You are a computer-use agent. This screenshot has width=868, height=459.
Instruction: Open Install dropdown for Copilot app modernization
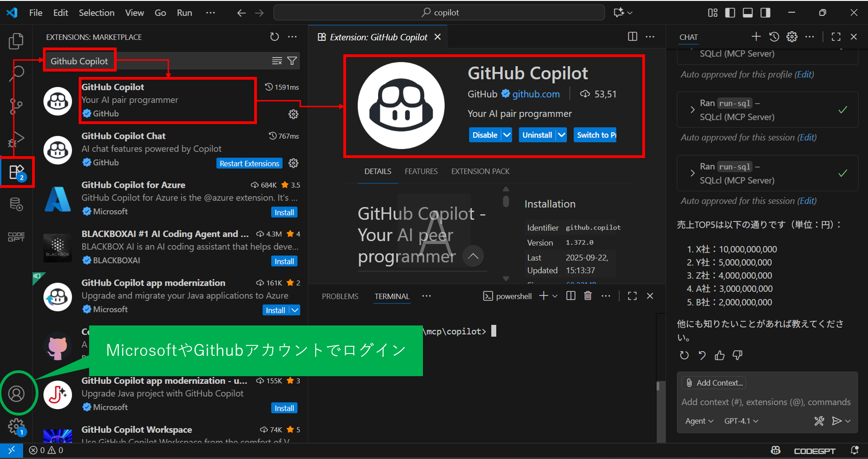coord(295,310)
